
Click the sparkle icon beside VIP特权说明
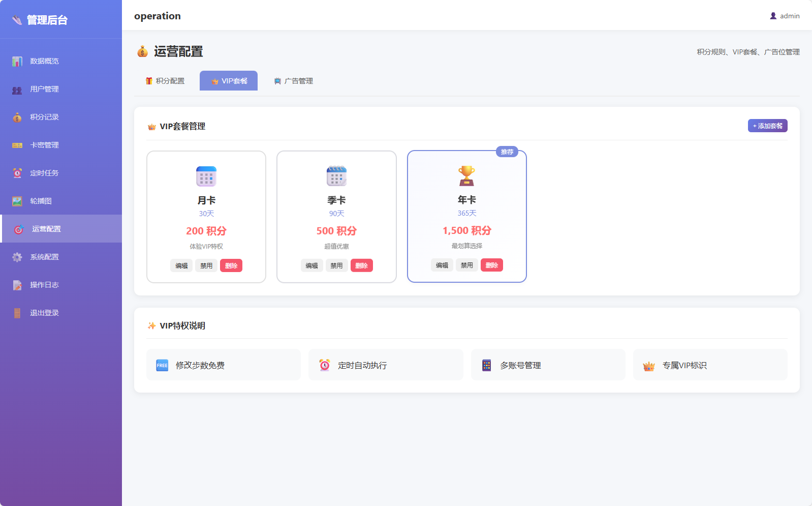151,326
